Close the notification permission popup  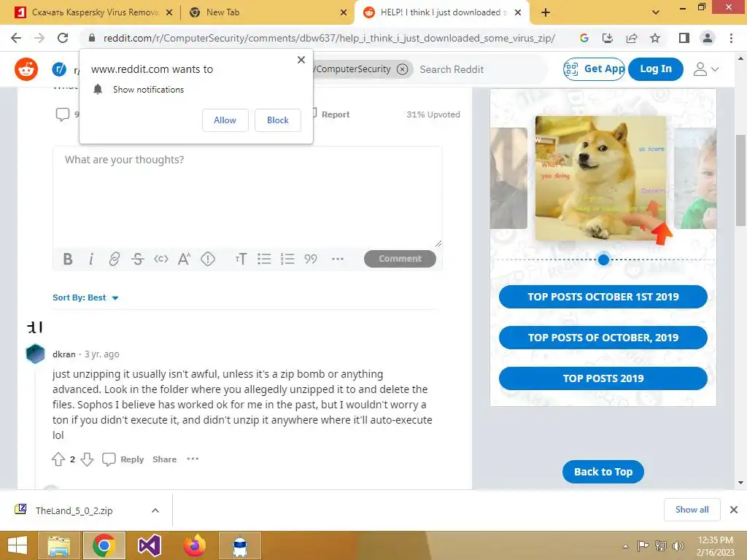[x=301, y=60]
